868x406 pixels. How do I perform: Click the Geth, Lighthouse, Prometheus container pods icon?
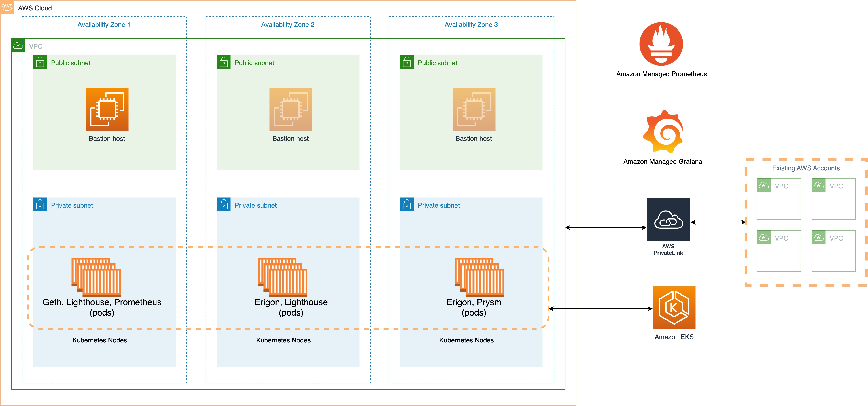(96, 277)
